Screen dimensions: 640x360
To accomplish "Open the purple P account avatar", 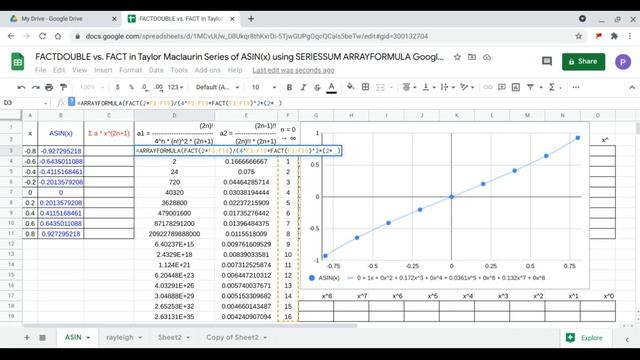I will pos(623,62).
